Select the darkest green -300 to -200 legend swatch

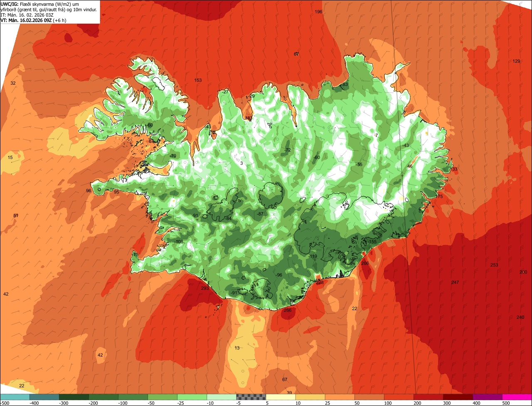click(x=74, y=397)
